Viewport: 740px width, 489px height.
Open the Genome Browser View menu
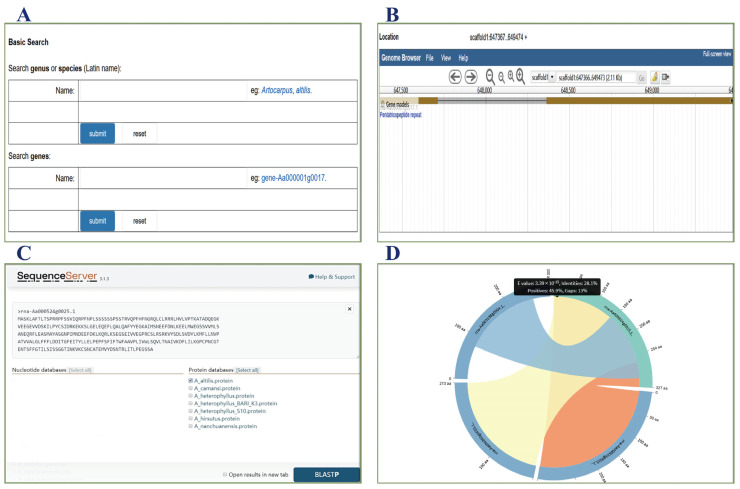(x=446, y=58)
